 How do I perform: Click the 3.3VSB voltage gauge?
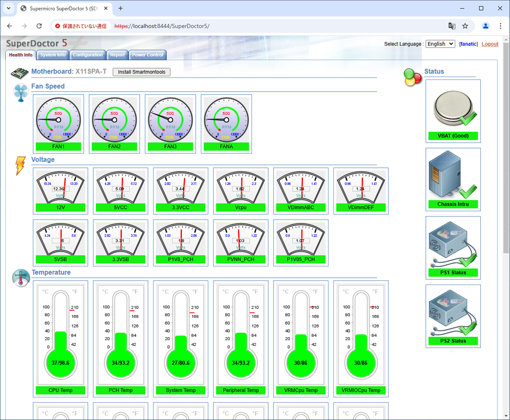tap(120, 243)
